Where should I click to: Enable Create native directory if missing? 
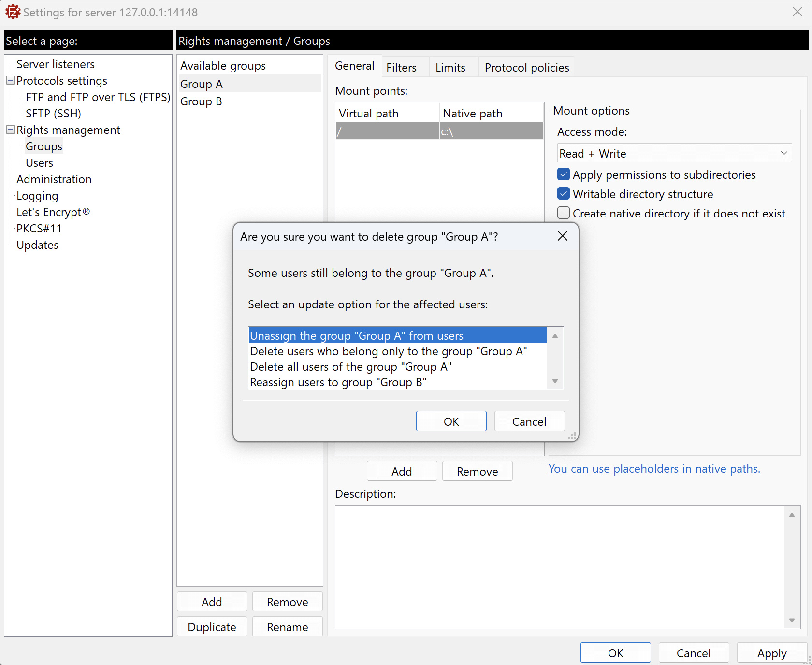tap(564, 213)
